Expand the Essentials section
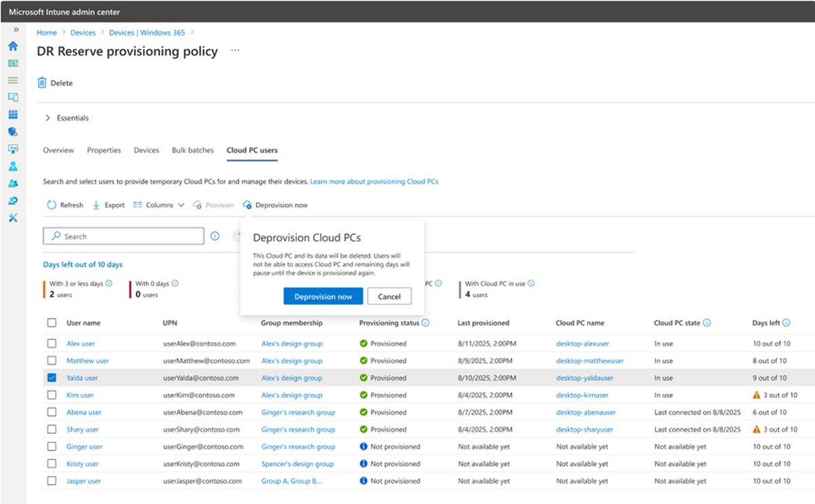 click(48, 118)
